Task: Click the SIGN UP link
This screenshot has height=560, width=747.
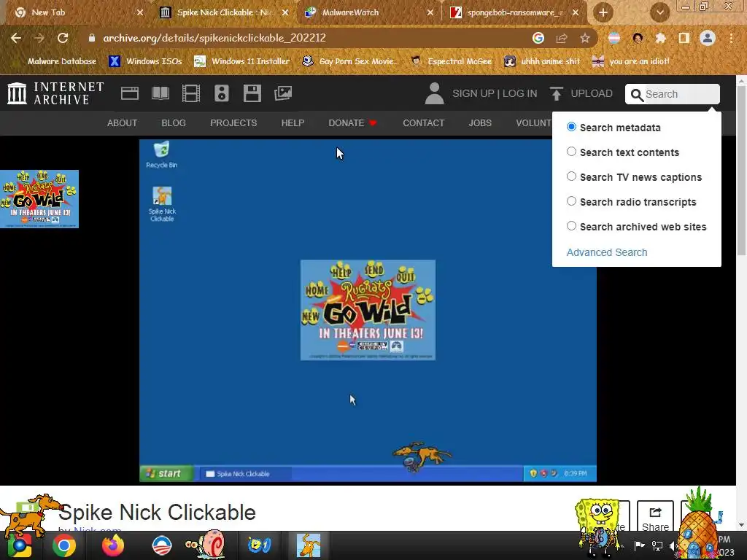Action: click(x=473, y=93)
